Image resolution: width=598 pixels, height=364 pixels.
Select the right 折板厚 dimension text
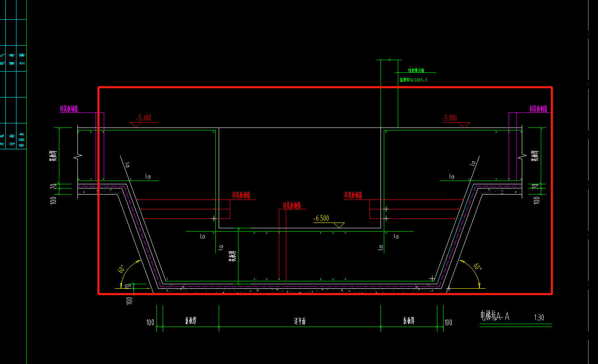coord(409,321)
